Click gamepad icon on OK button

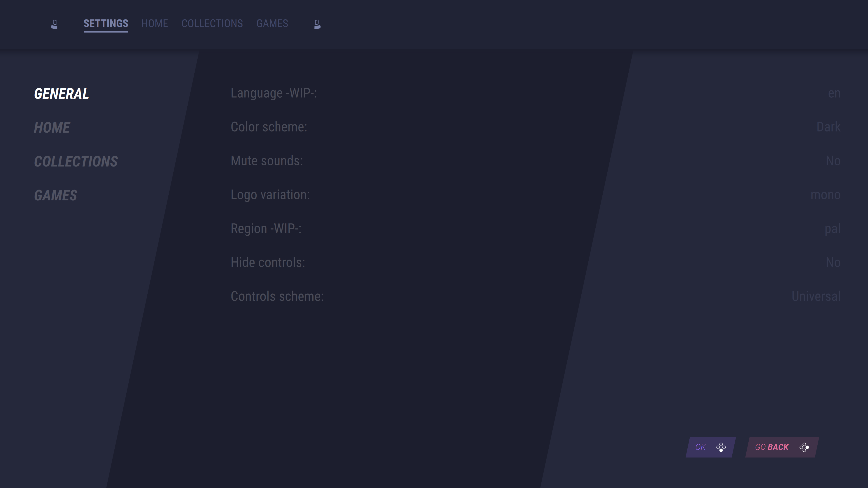click(x=721, y=447)
